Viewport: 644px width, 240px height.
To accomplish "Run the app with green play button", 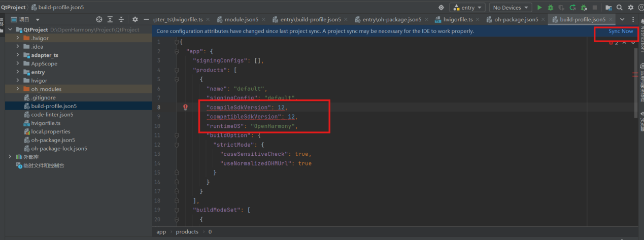I will (x=539, y=8).
